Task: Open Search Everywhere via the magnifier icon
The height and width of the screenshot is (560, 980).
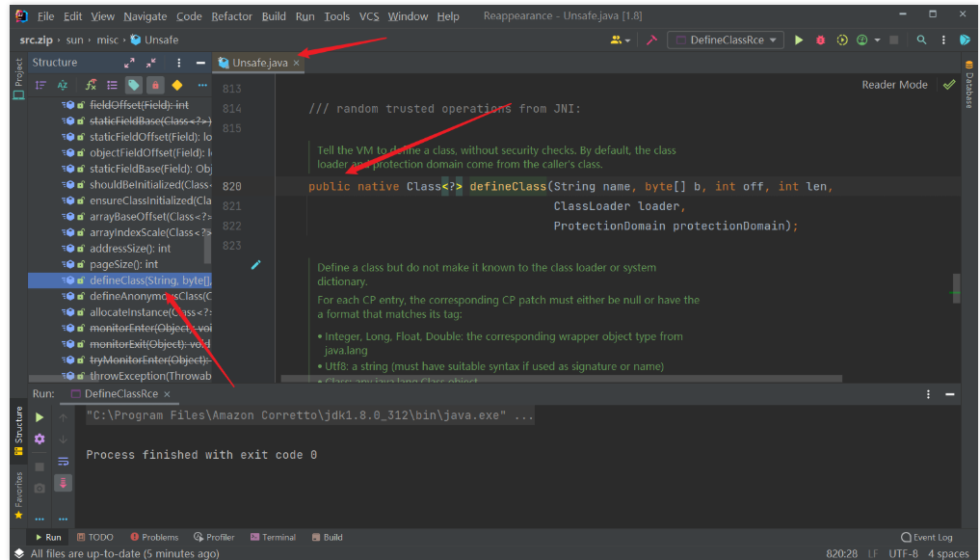Action: tap(921, 40)
